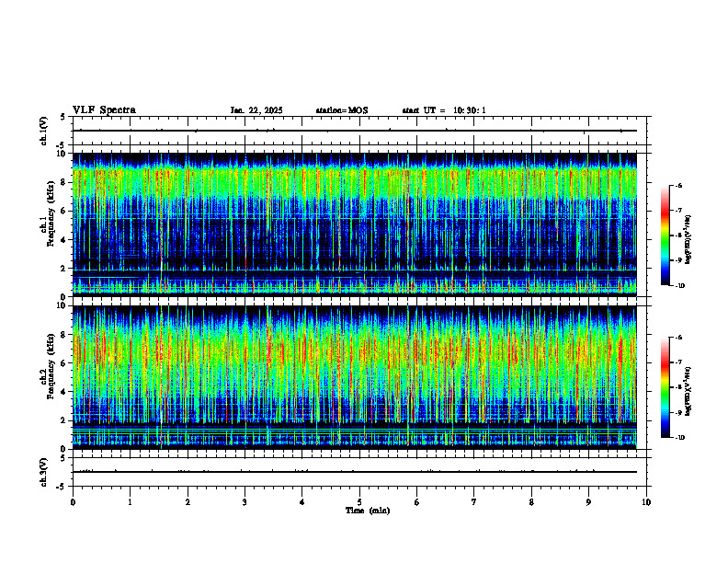Click time-axis tick label "6"
The height and width of the screenshot is (563, 728).
click(x=417, y=502)
